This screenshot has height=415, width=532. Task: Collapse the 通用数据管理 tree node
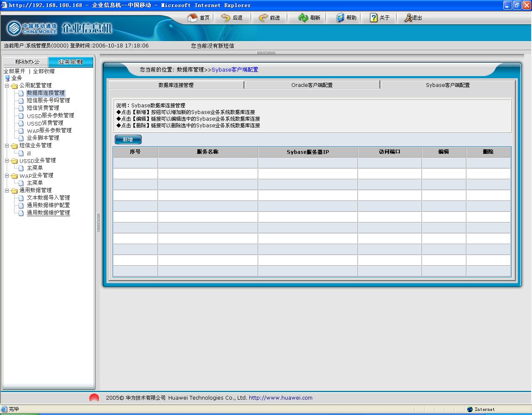[7, 190]
